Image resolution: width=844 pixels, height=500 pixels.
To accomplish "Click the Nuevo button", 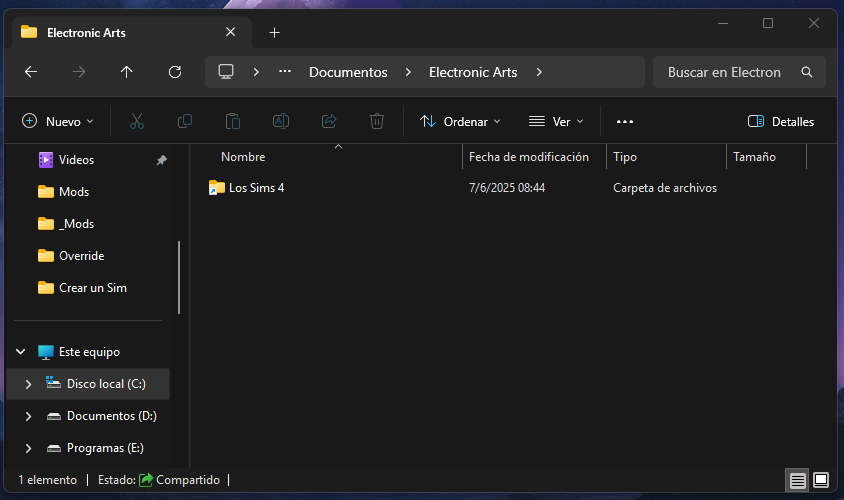I will point(58,121).
